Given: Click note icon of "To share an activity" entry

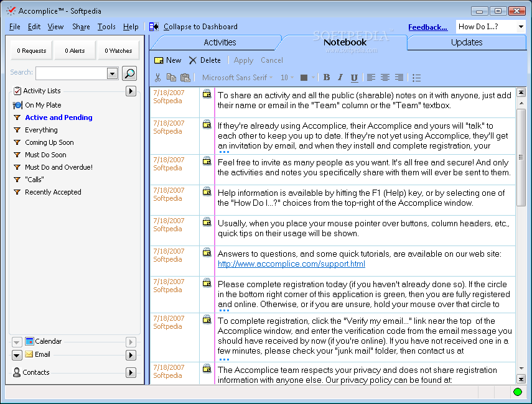Looking at the screenshot, I should pyautogui.click(x=207, y=94).
